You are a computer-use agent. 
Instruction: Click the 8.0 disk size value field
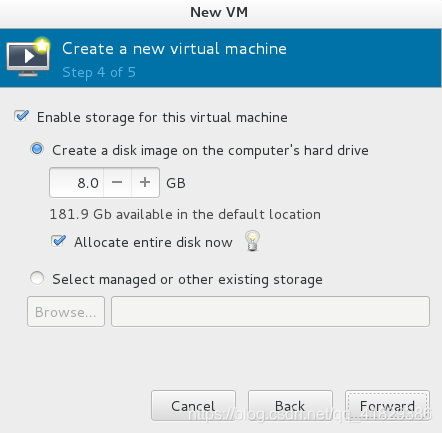[77, 182]
